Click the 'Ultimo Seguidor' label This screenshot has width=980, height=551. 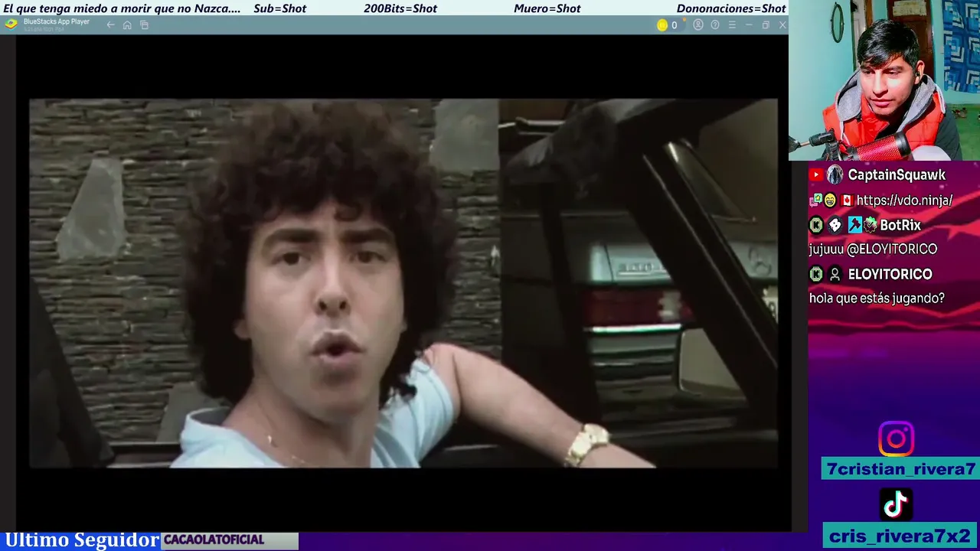coord(82,540)
